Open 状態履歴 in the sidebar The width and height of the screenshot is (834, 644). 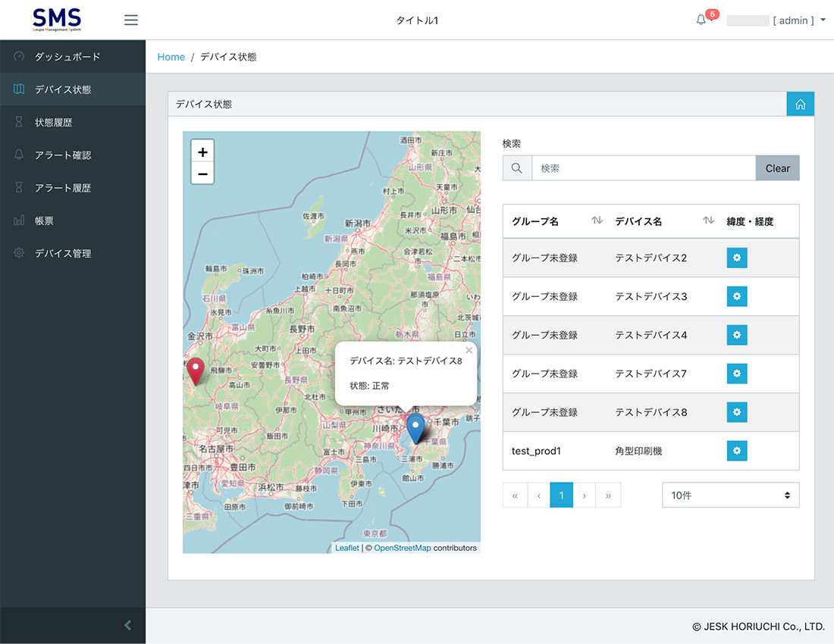(x=73, y=122)
